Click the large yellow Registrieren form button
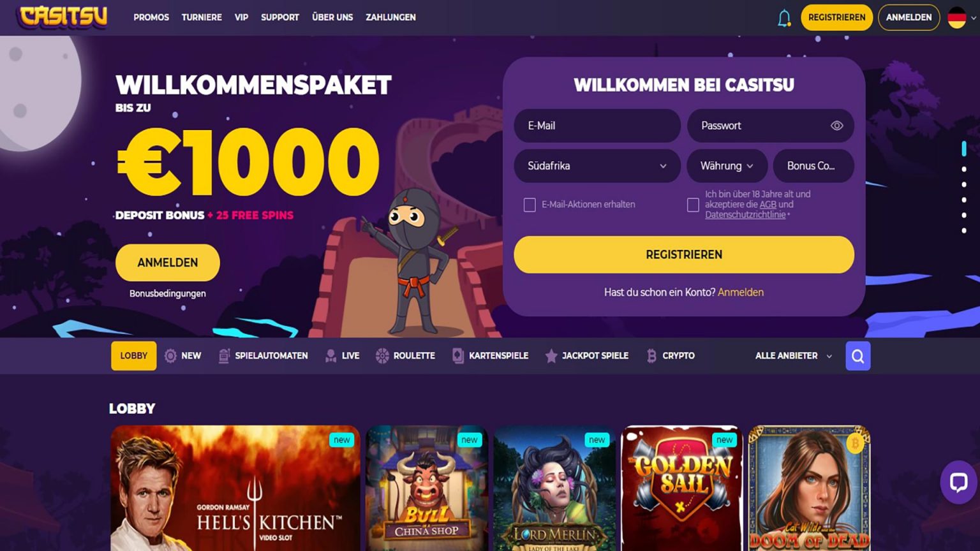Screen dimensions: 980x551 pos(684,254)
